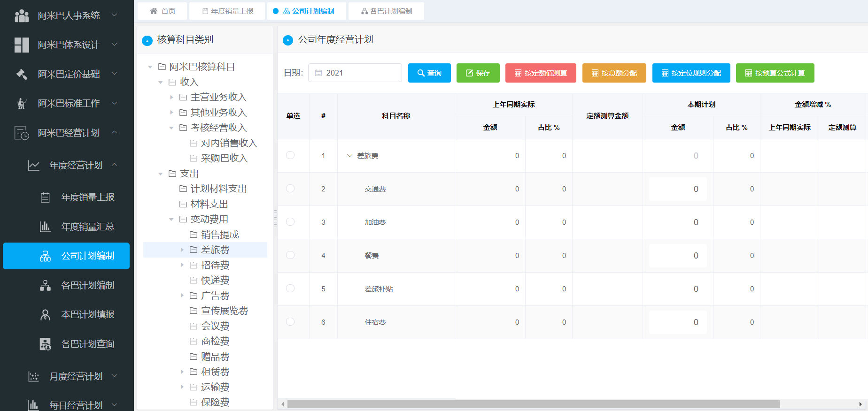
Task: Click the 阿米巴体系设计 layout icon
Action: pyautogui.click(x=22, y=45)
